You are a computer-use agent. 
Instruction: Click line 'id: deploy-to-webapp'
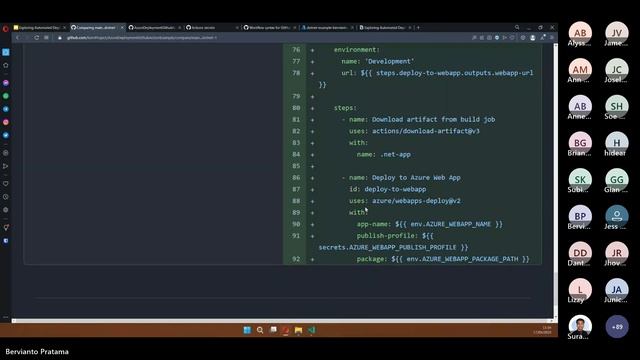point(388,189)
